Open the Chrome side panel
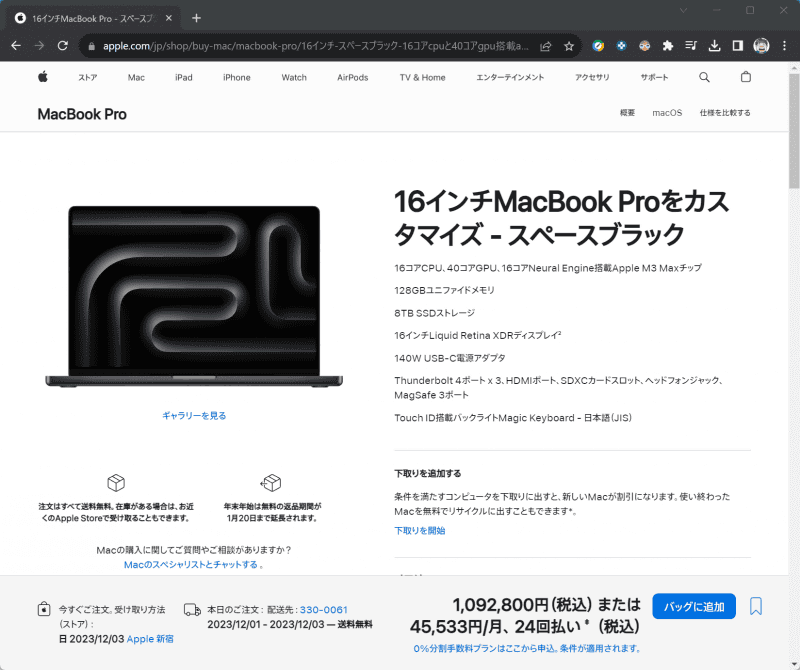Image resolution: width=800 pixels, height=670 pixels. (x=737, y=46)
